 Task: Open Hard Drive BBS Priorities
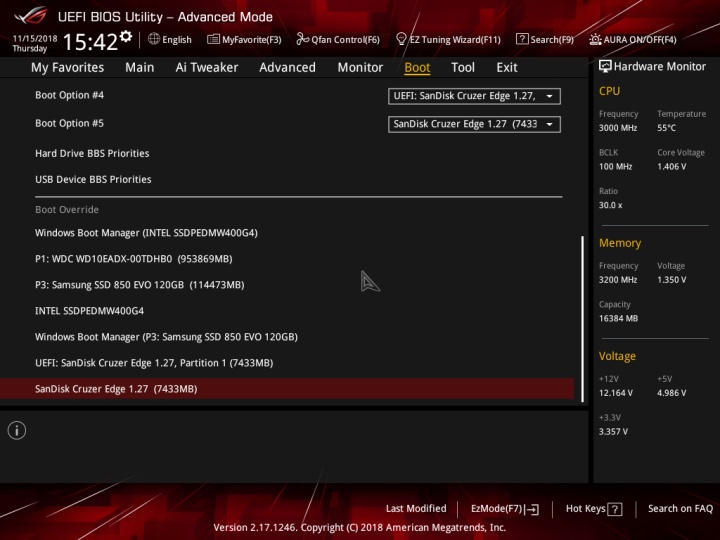[x=92, y=153]
